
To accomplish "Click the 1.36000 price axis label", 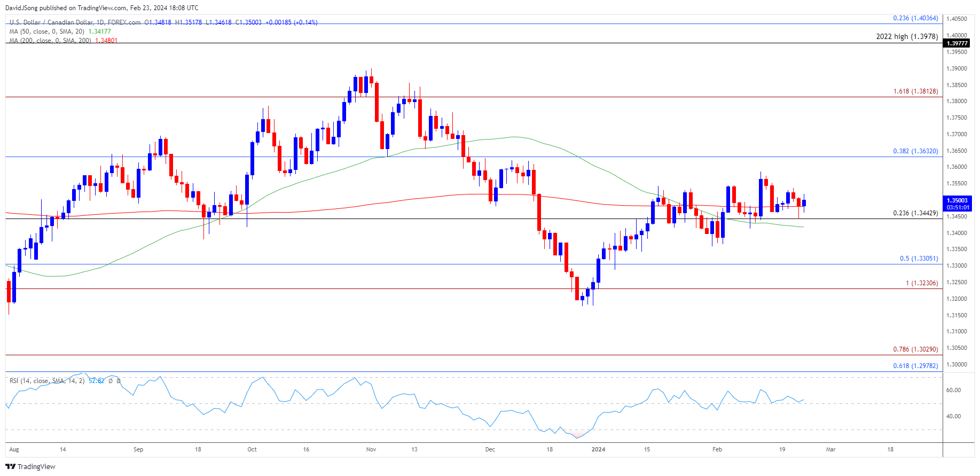I will 957,167.
